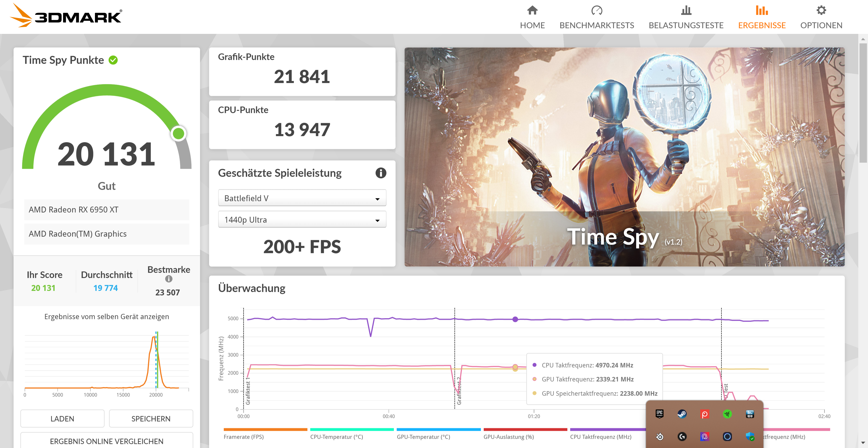Click the Epic Games tray icon

pyautogui.click(x=659, y=414)
